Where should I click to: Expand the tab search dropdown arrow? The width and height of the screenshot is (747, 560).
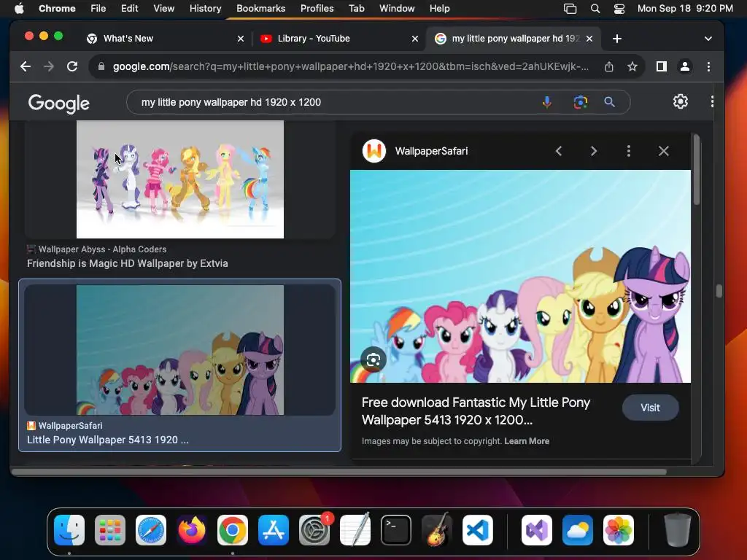pyautogui.click(x=708, y=39)
